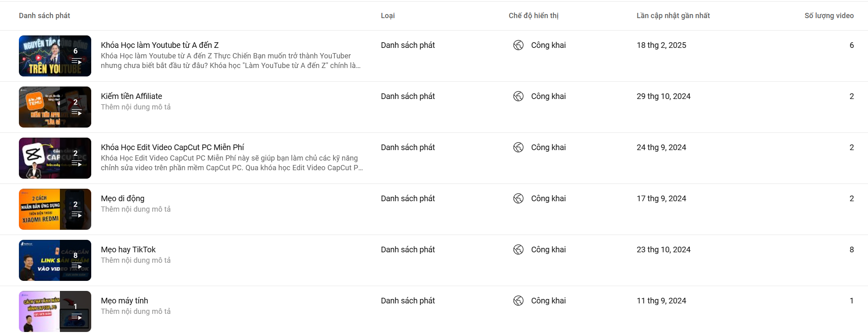Click the public globe icon for Kiếm tiền Affiliate

pyautogui.click(x=518, y=96)
